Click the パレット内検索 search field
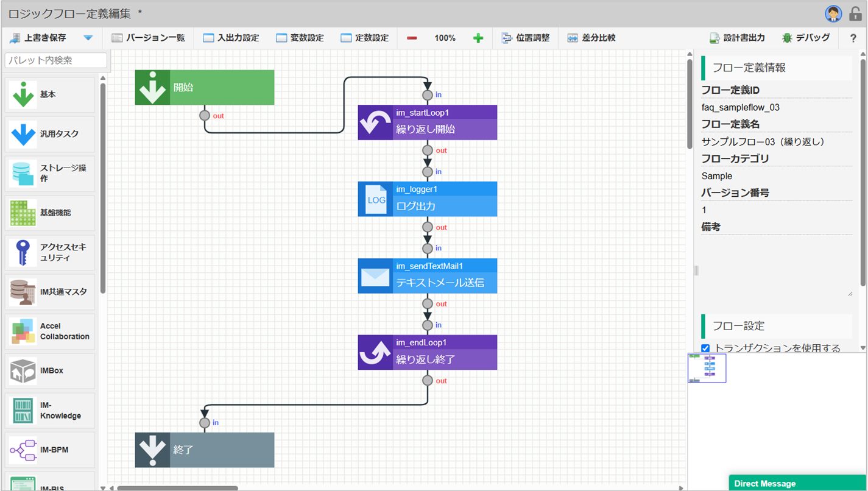Viewport: 868px width, 491px height. pos(56,60)
